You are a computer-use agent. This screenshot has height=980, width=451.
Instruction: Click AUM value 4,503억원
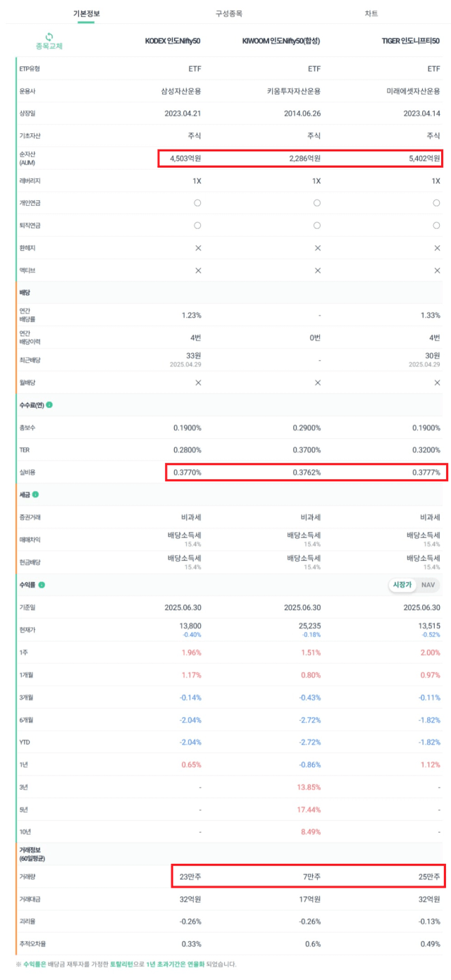coord(185,159)
